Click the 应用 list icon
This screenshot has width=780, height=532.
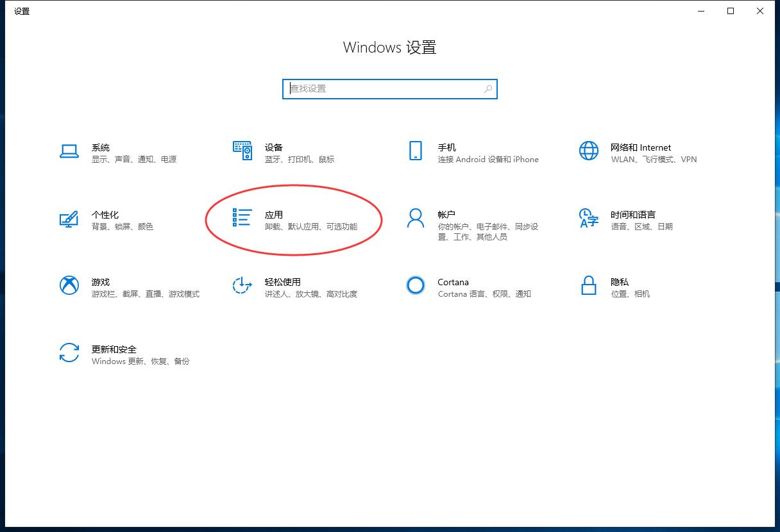[242, 218]
